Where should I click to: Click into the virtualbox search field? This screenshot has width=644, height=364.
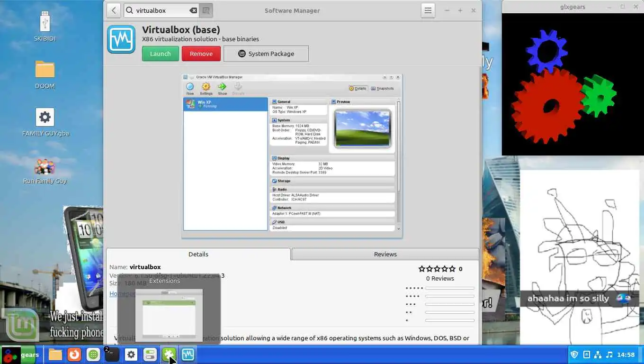(x=161, y=10)
